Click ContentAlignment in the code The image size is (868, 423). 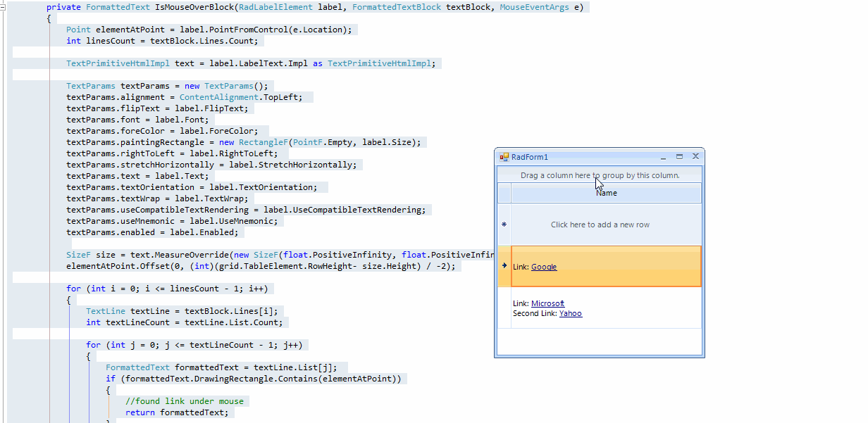[219, 97]
